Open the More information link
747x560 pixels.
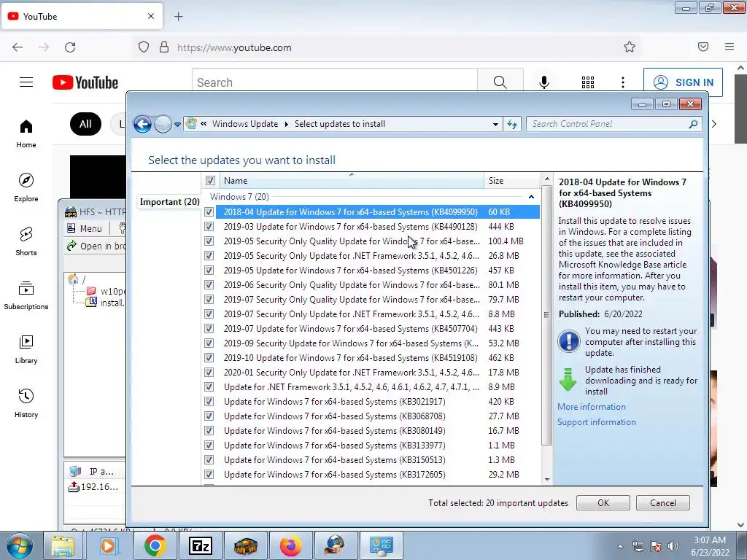(591, 407)
